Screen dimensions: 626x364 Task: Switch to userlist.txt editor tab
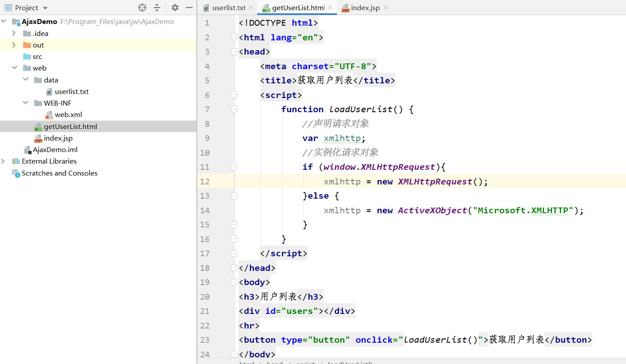(x=228, y=8)
